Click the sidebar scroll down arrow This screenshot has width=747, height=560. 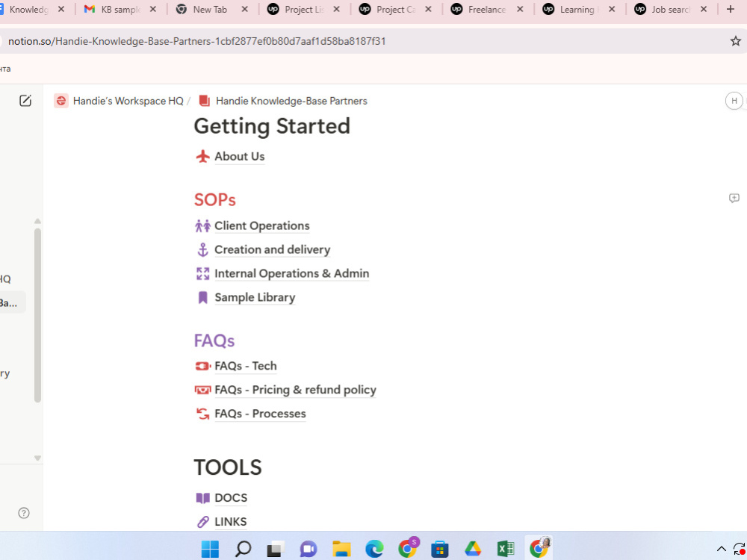click(37, 458)
